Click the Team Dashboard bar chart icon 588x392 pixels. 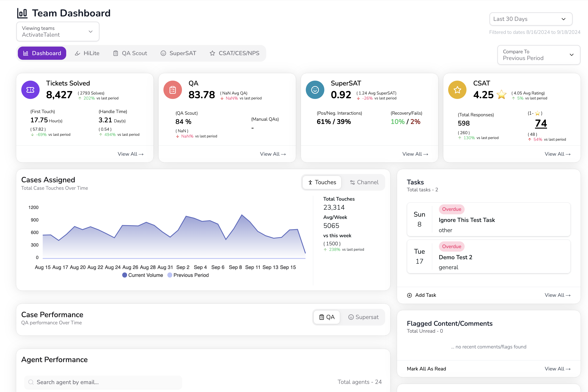[x=22, y=13]
